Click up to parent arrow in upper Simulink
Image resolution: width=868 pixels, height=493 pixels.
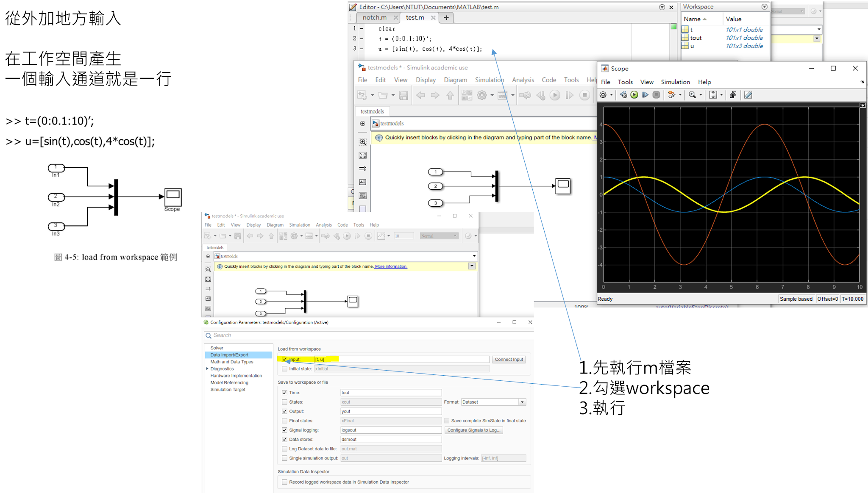450,95
